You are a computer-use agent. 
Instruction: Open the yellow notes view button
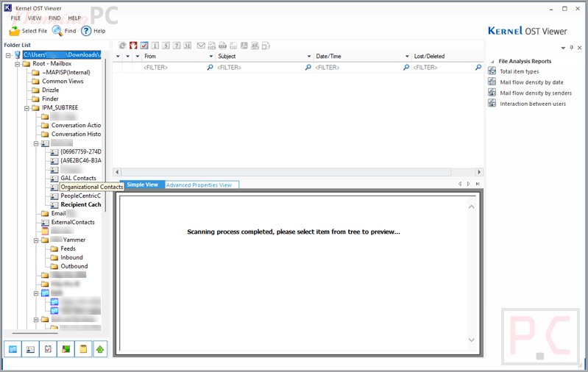coord(83,349)
